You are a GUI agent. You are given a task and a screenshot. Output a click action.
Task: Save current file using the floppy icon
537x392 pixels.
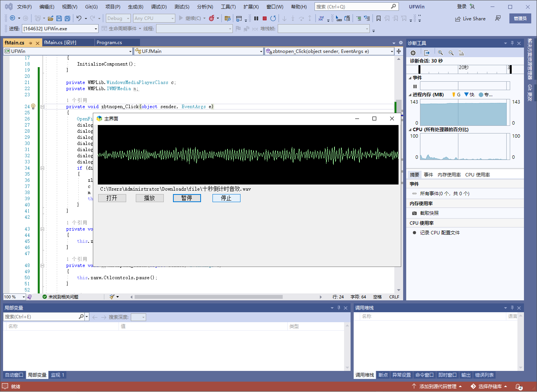coord(59,18)
